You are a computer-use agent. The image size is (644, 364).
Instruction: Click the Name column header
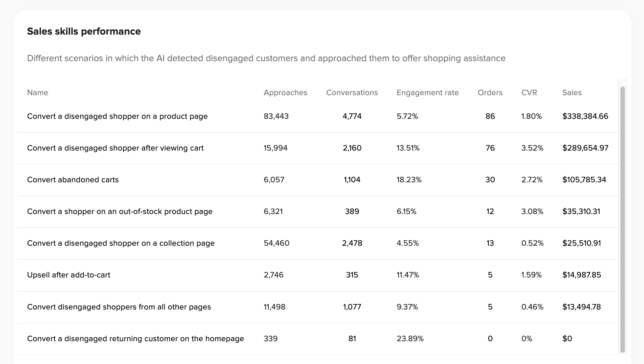(x=37, y=93)
